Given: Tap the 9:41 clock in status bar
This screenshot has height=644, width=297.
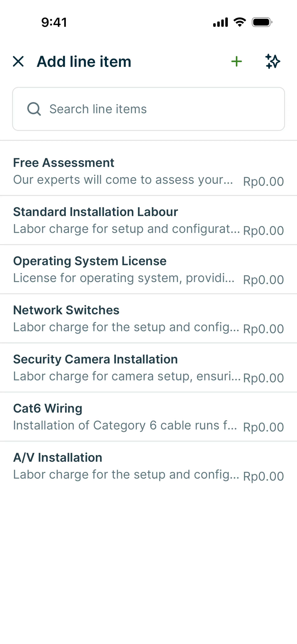Looking at the screenshot, I should pyautogui.click(x=54, y=22).
